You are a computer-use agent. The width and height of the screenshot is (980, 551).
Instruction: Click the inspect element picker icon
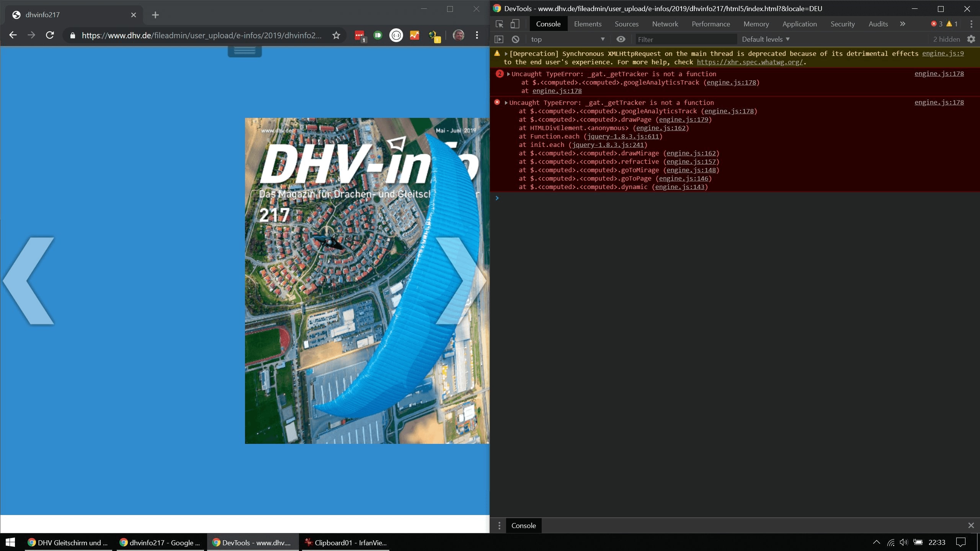tap(499, 24)
